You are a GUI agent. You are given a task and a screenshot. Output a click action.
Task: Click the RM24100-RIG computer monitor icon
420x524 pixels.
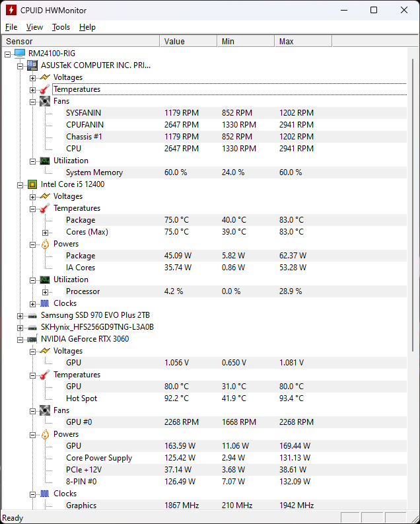[x=20, y=53]
